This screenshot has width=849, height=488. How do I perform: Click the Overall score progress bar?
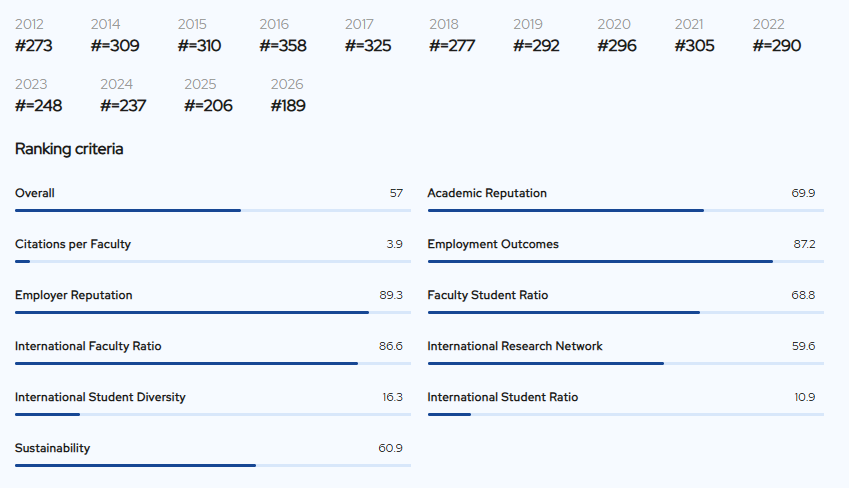click(212, 210)
